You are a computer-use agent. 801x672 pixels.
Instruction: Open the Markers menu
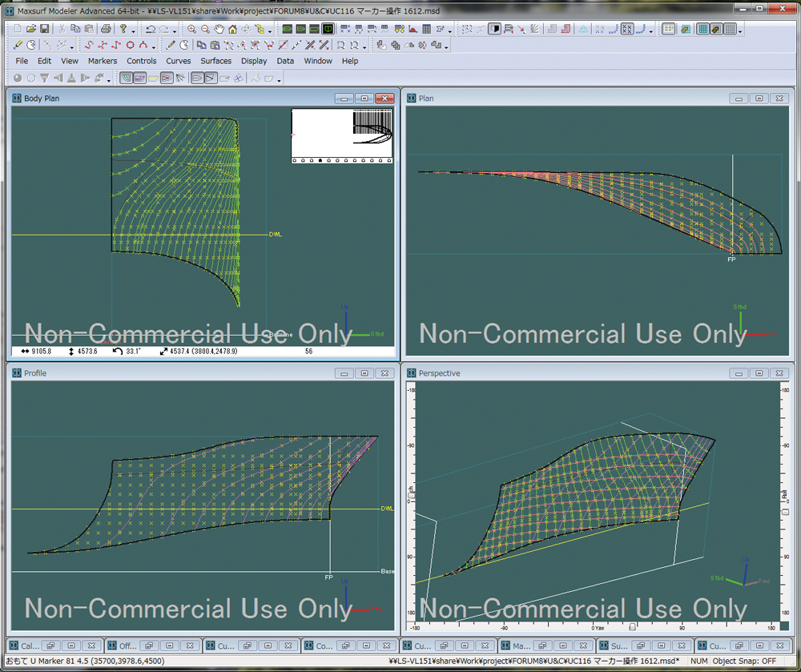[x=102, y=61]
